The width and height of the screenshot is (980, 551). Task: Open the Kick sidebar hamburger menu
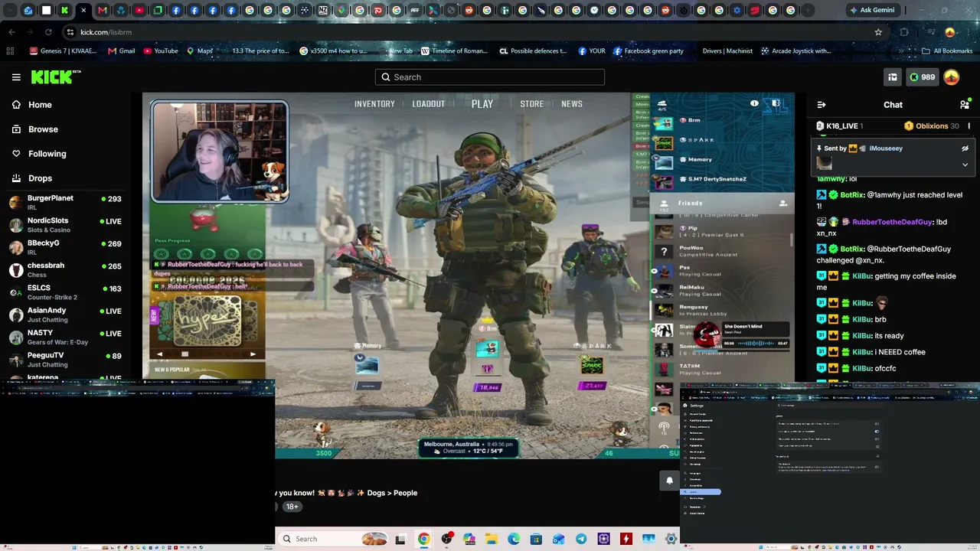coord(16,77)
